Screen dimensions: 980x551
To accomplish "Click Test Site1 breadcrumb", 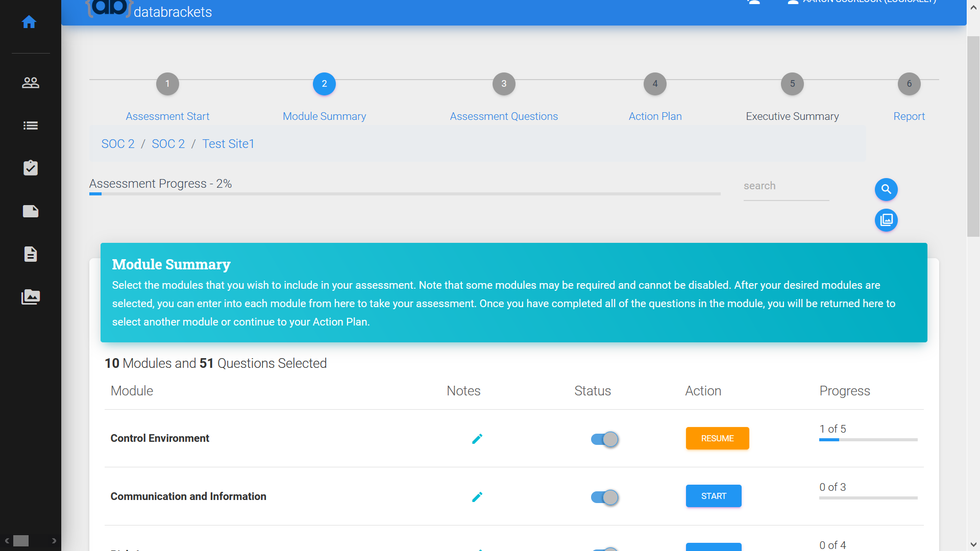I will (x=228, y=144).
